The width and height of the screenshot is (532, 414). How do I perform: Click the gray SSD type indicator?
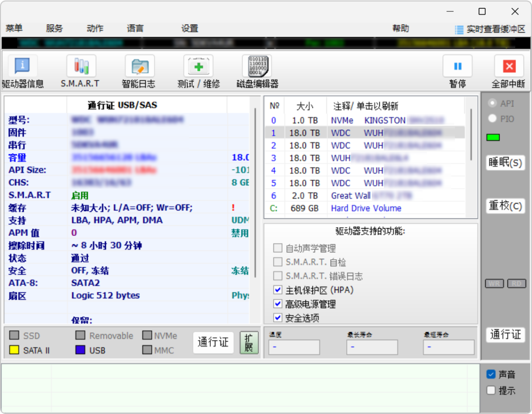click(14, 335)
